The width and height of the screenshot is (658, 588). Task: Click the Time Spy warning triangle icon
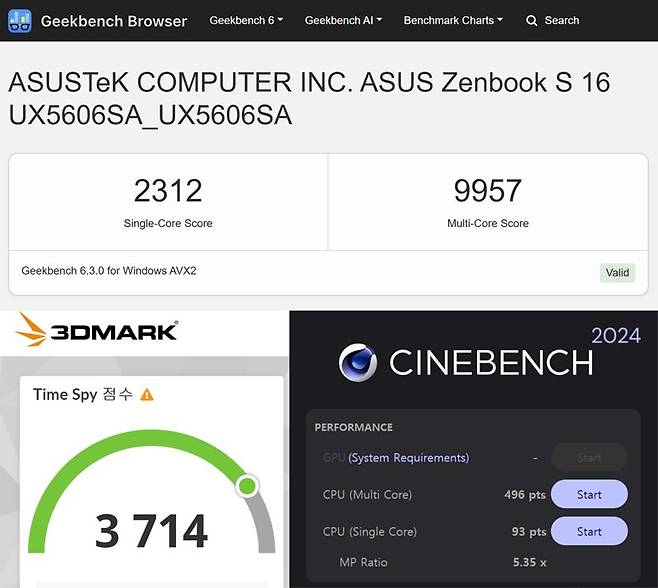click(147, 395)
